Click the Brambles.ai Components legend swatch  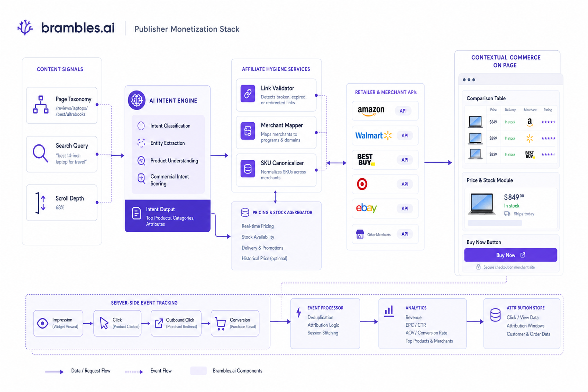coord(198,371)
